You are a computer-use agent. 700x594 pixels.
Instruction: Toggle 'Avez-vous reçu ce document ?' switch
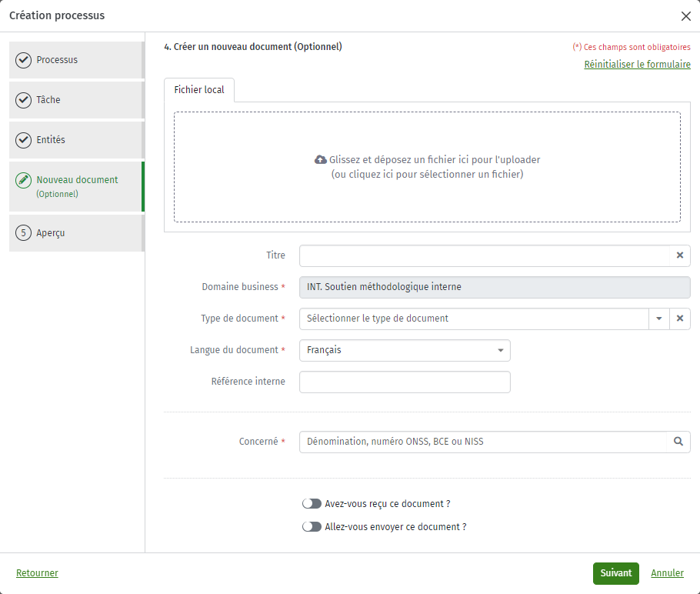[312, 504]
